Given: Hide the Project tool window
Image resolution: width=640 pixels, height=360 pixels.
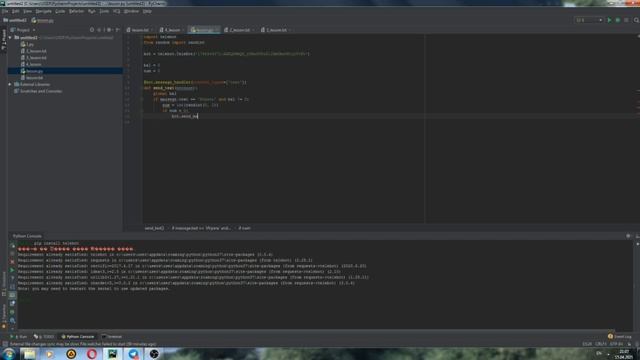Looking at the screenshot, I should tap(118, 30).
